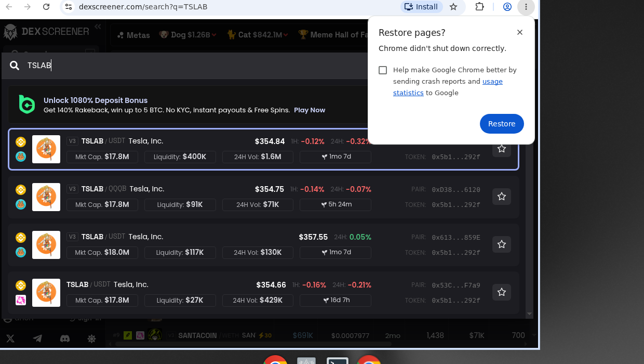Bookmark this page with the star icon
This screenshot has width=644, height=364.
pos(453,7)
